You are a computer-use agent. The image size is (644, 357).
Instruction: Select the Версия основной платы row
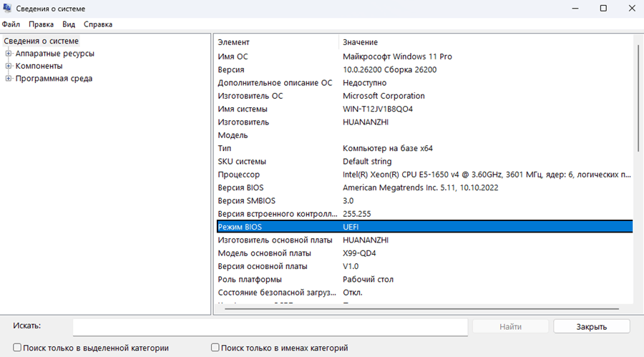pos(424,266)
